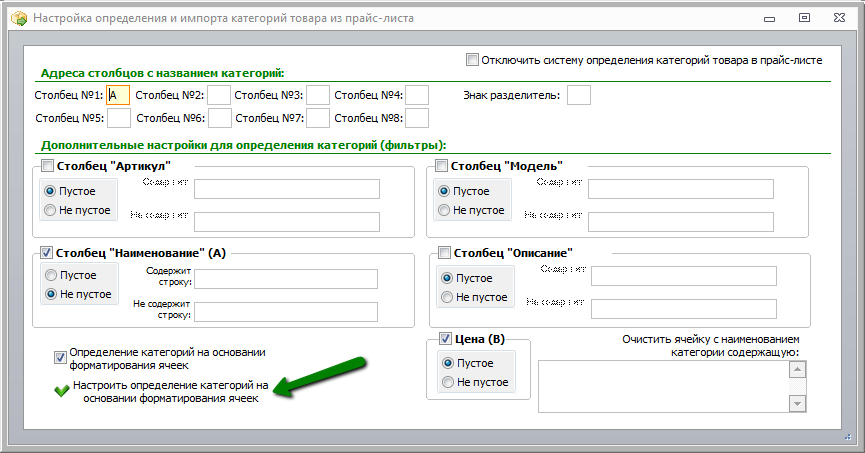Click the Наименование Содержит строку field
The width and height of the screenshot is (865, 453).
pyautogui.click(x=286, y=279)
